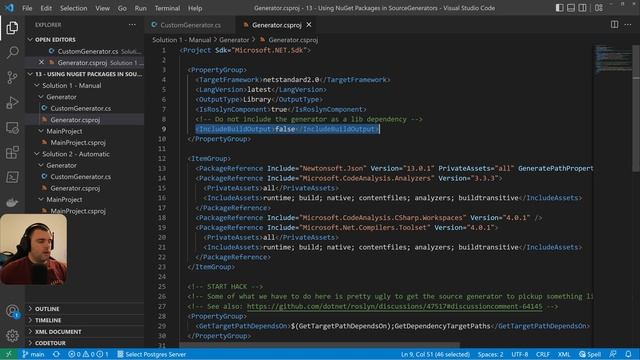640x360 pixels.
Task: Click feedback icon in status bar
Action: (613, 354)
